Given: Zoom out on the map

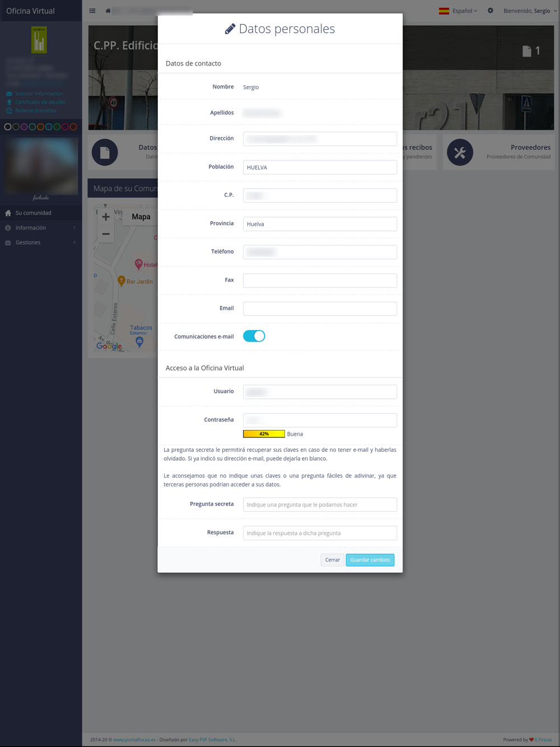Looking at the screenshot, I should click(x=106, y=234).
